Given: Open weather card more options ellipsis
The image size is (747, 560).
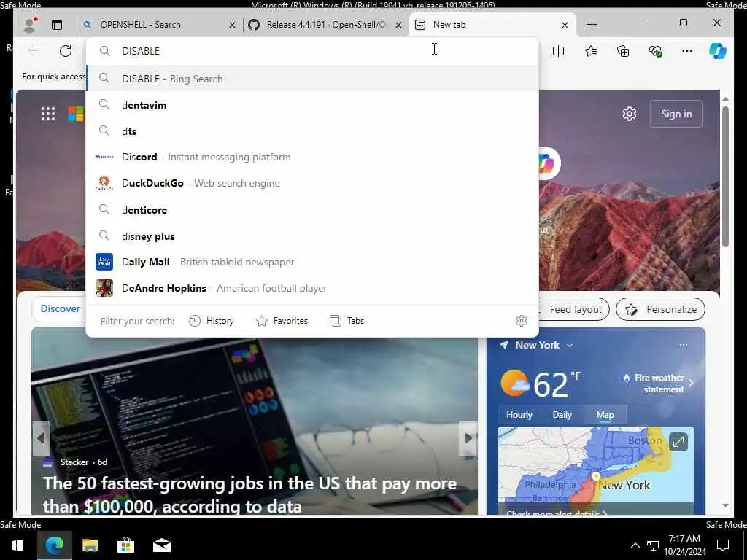Looking at the screenshot, I should click(x=683, y=345).
